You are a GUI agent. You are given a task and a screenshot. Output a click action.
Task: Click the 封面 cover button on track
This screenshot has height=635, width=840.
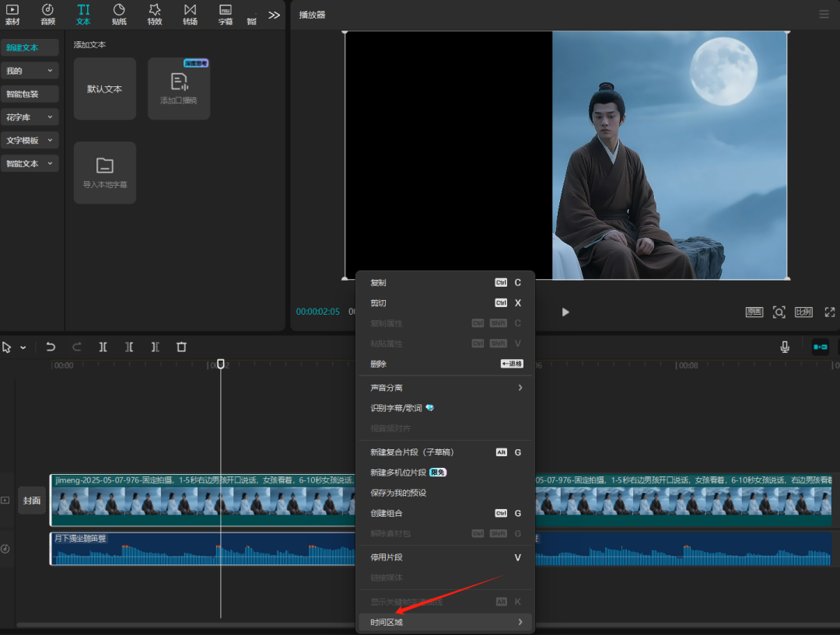[32, 501]
